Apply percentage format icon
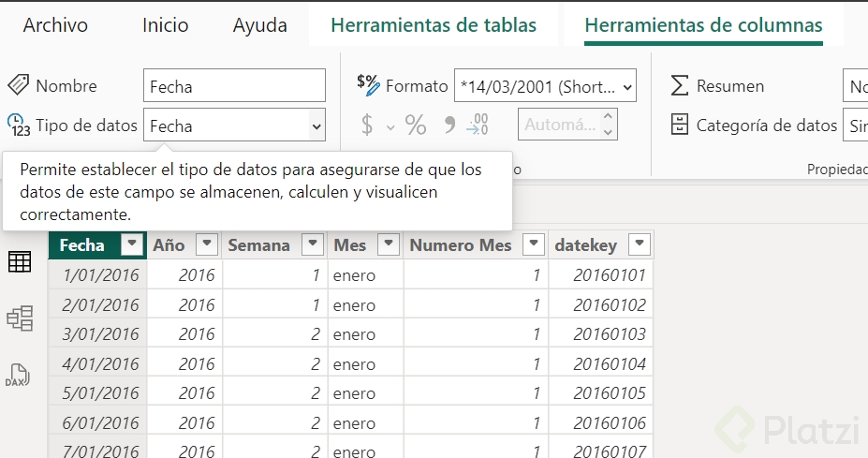Viewport: 868px width, 458px height. point(416,125)
